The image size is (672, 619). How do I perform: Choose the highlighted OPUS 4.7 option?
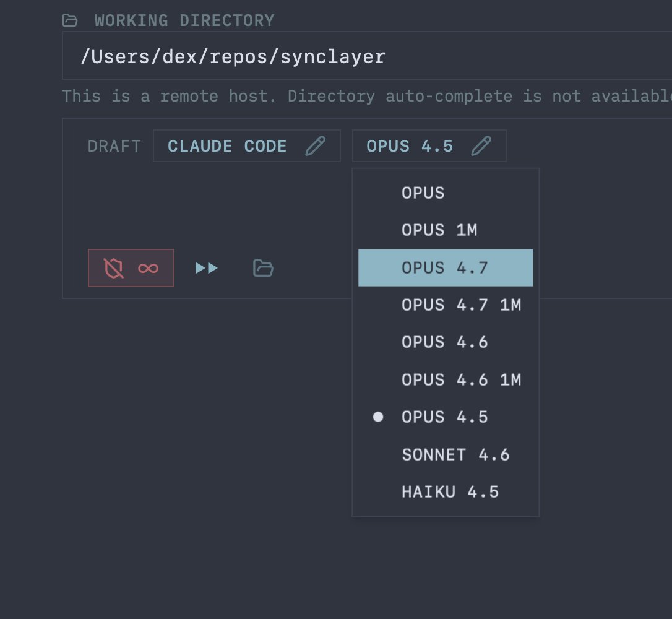click(446, 267)
